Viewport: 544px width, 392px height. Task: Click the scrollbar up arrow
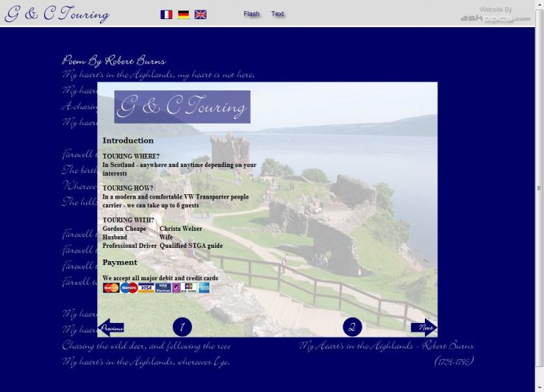[540, 4]
